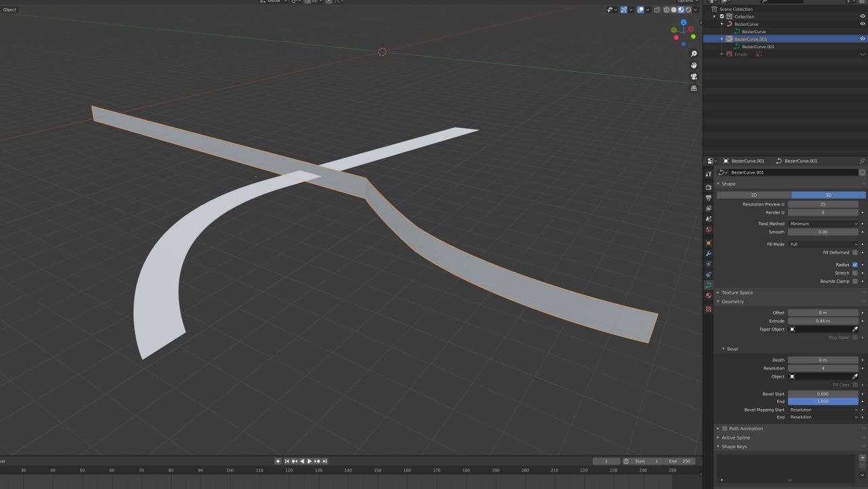868x489 pixels.
Task: Click the eyedropper beside Bevel Object
Action: (855, 376)
